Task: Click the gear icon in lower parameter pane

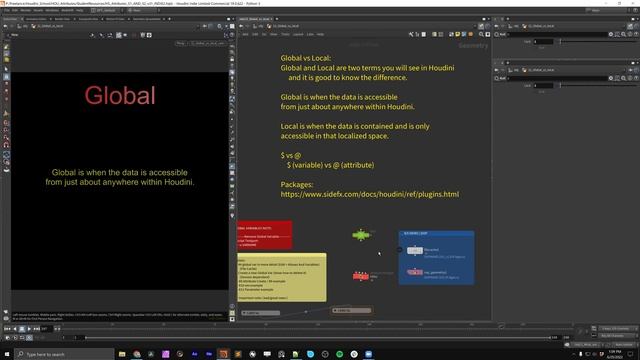Action: [x=611, y=78]
